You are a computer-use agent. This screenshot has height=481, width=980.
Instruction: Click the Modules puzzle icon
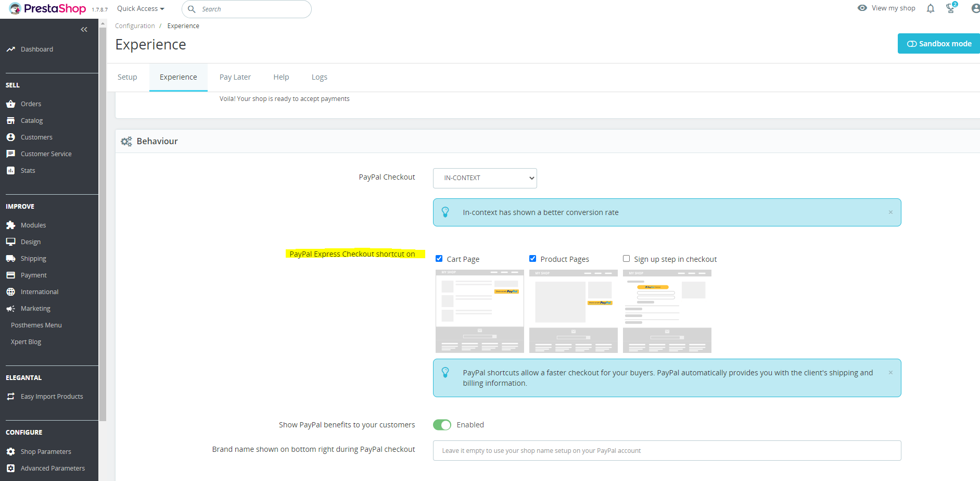tap(10, 225)
